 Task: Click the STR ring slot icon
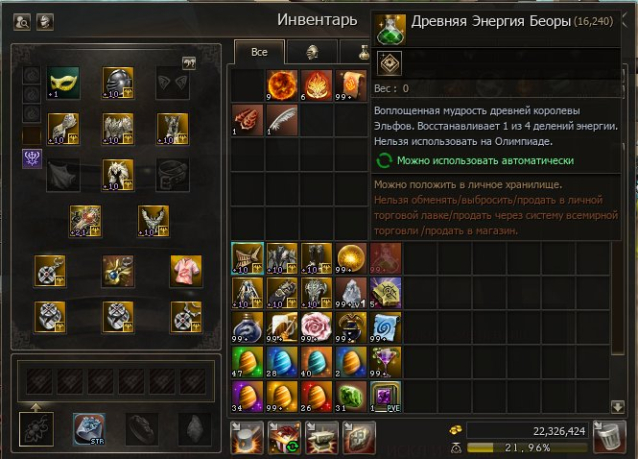(x=89, y=429)
